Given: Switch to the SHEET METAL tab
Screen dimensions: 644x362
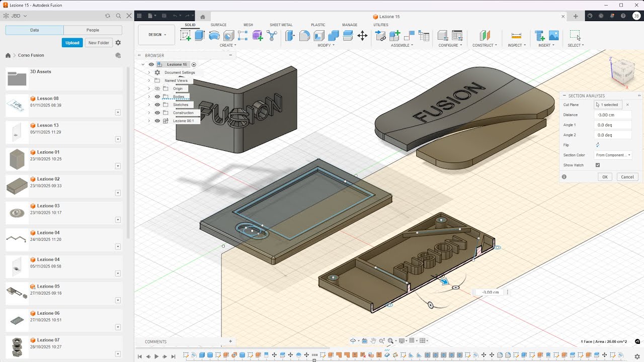Looking at the screenshot, I should [281, 25].
